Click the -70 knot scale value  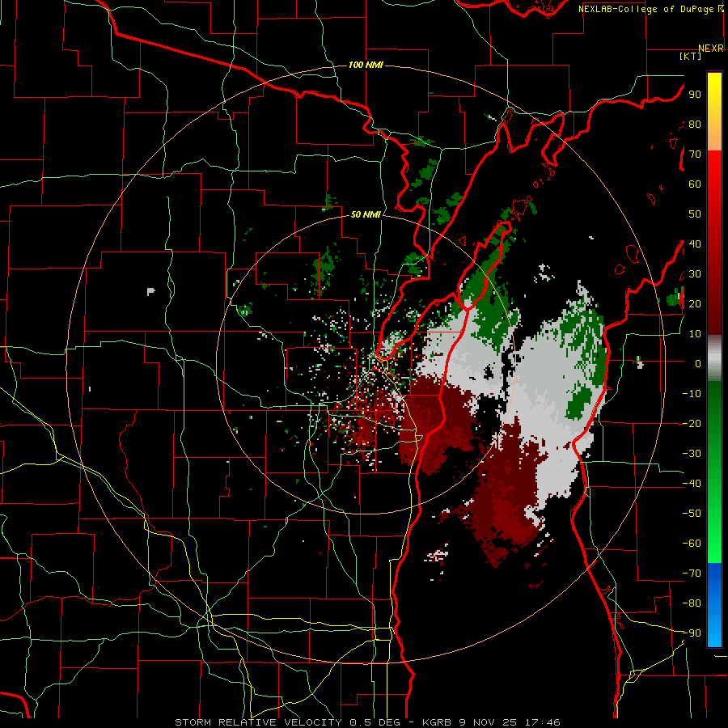point(692,574)
